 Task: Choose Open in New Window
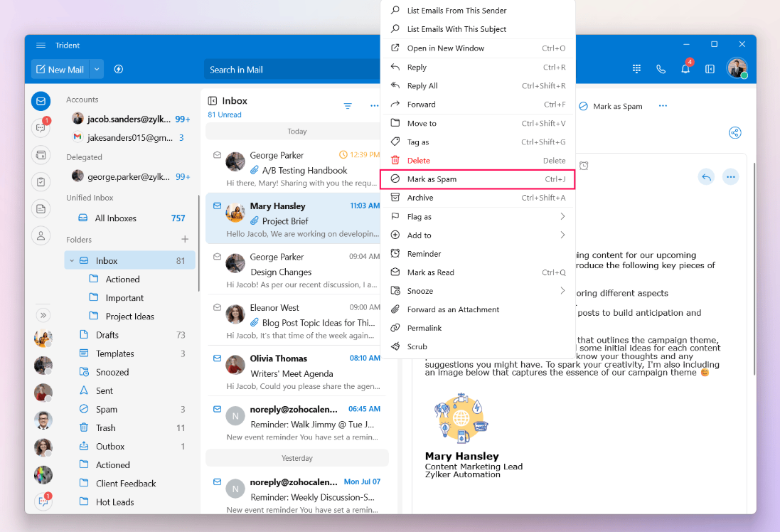478,48
